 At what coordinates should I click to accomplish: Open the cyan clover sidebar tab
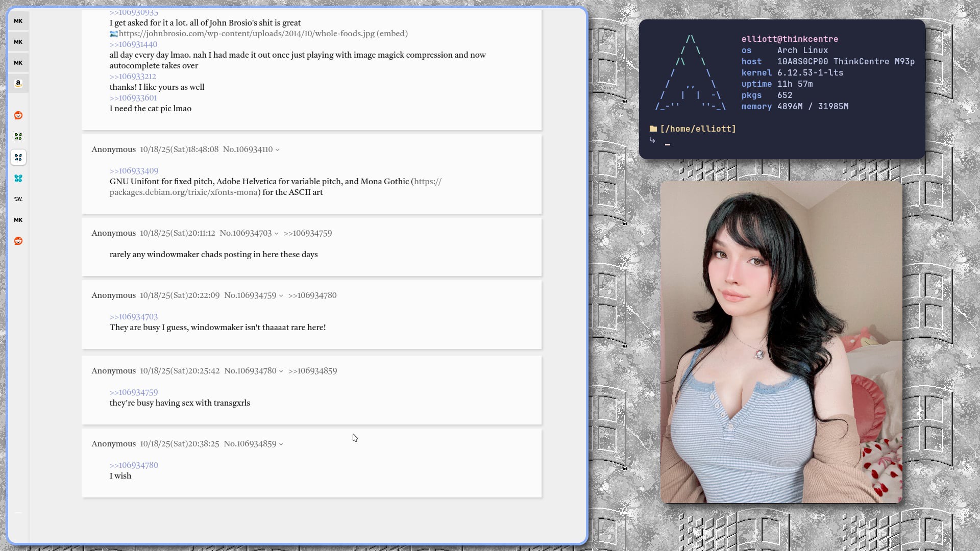[18, 178]
